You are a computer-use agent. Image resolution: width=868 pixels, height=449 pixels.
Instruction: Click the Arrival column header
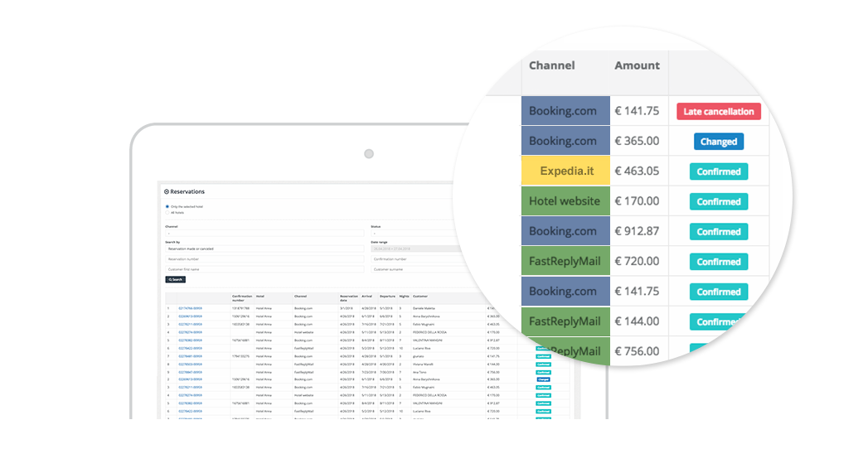point(367,297)
